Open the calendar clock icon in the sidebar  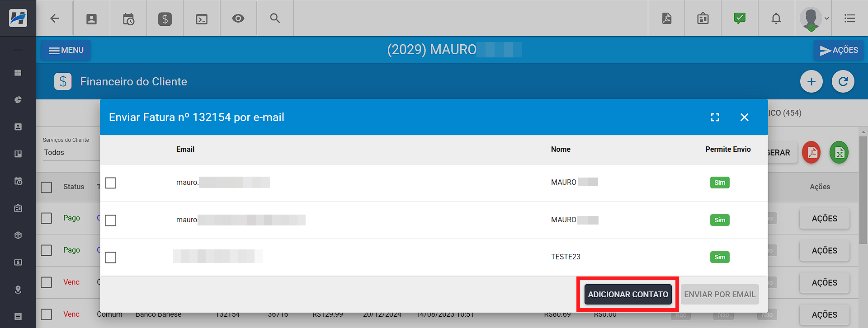point(18,181)
